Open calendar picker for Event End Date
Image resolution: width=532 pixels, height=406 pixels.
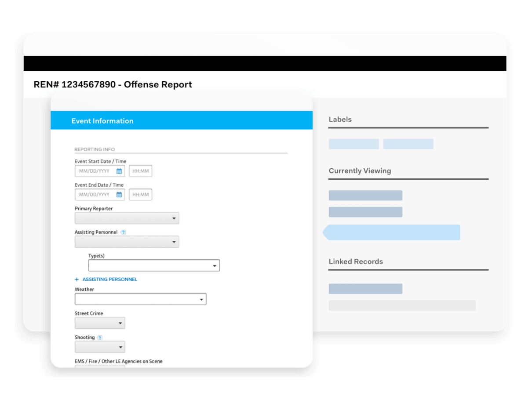point(119,194)
